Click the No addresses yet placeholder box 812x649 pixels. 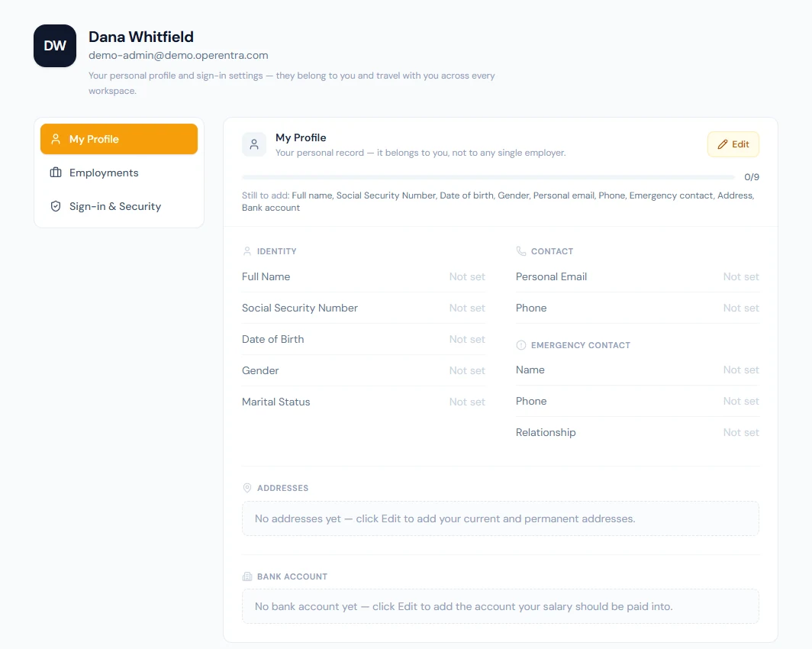click(x=501, y=518)
